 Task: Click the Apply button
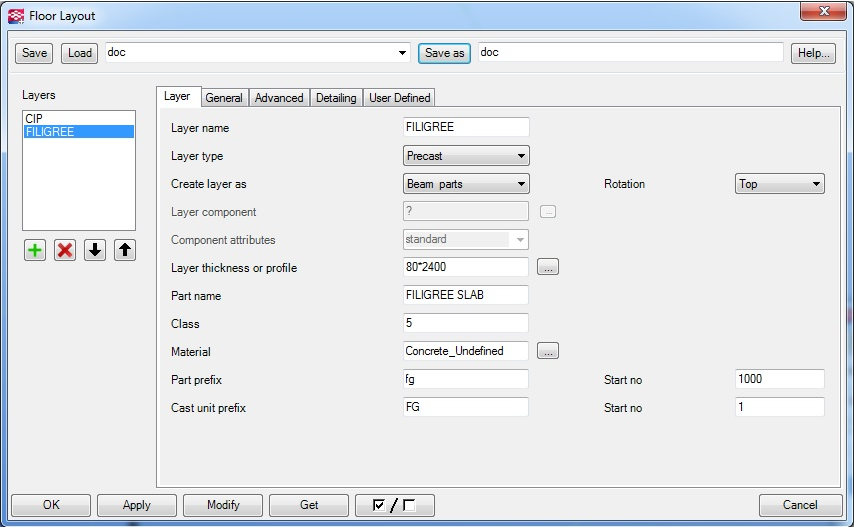(x=137, y=505)
